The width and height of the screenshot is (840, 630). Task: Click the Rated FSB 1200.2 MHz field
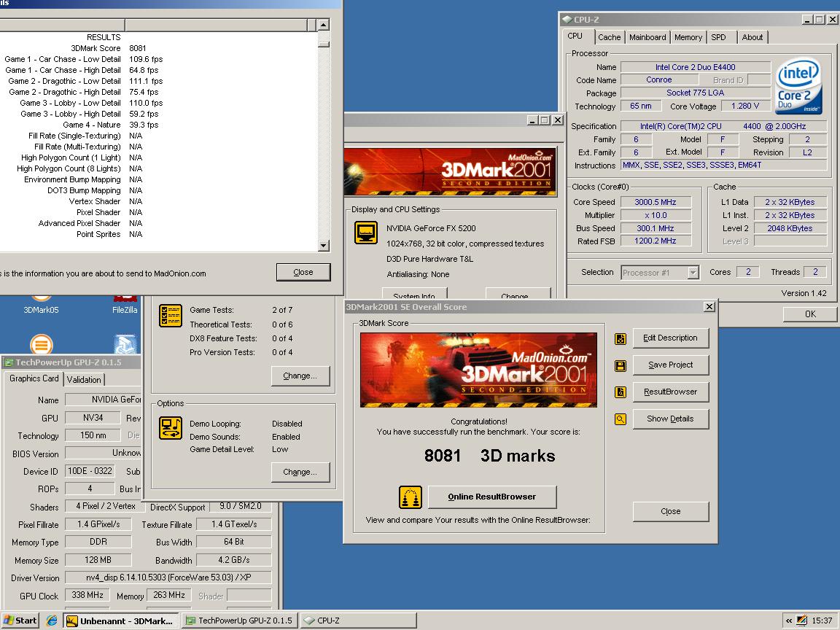point(656,241)
